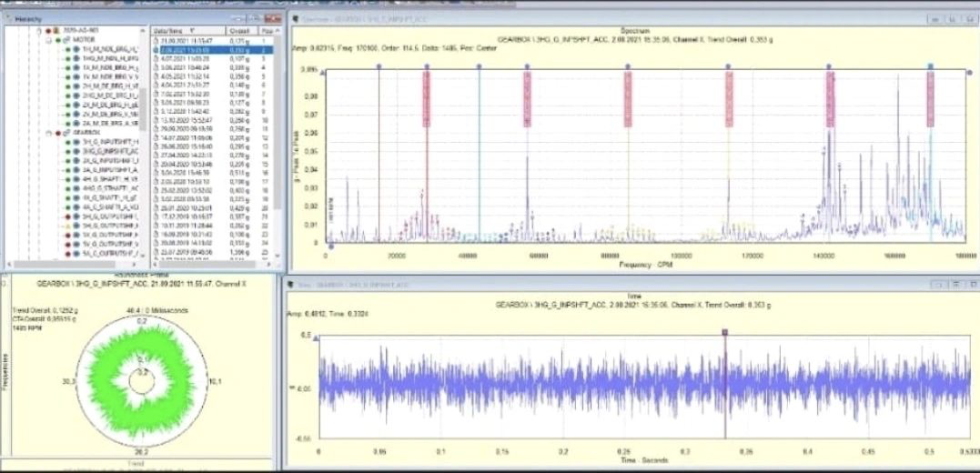980x473 pixels.
Task: Select the 3H_G_INPUTSHFT_H measurement point
Action: pyautogui.click(x=110, y=142)
